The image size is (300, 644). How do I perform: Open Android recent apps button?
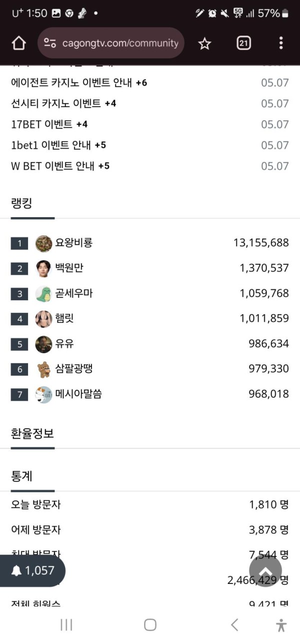click(66, 624)
